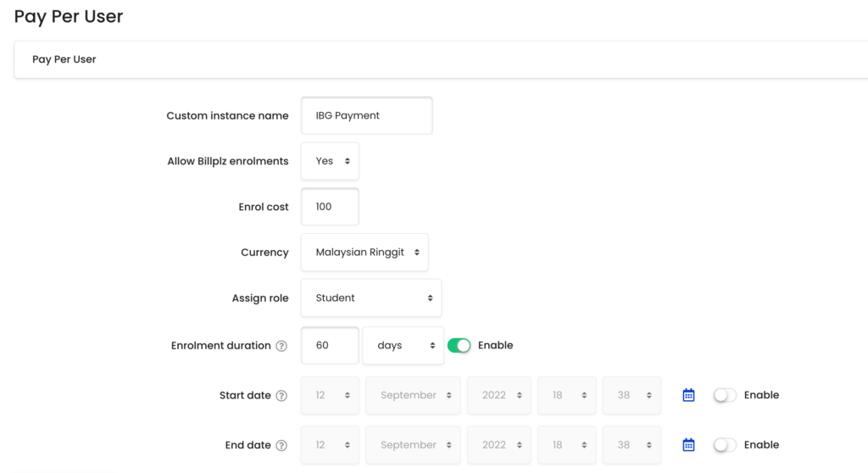This screenshot has width=868, height=473.
Task: Click the Enrolment duration value field
Action: (x=330, y=345)
